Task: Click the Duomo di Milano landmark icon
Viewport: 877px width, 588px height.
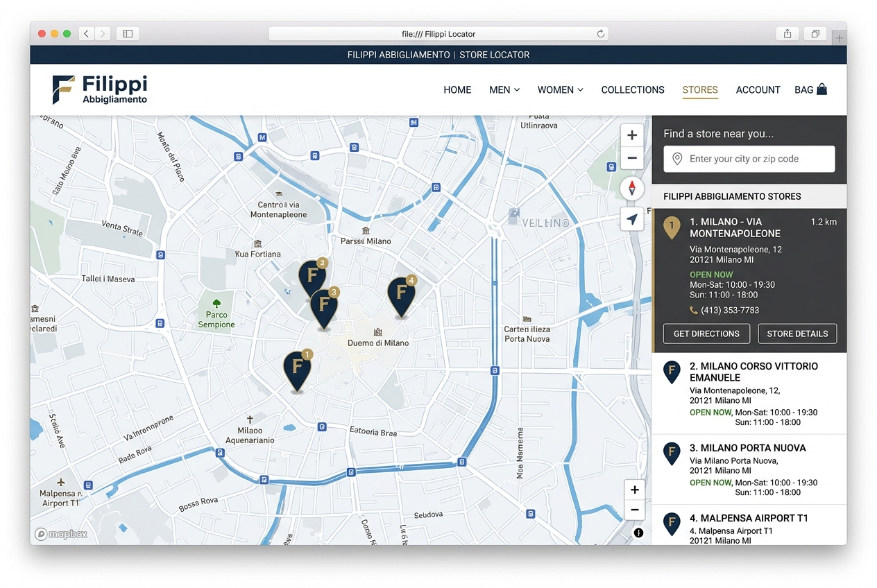Action: [378, 332]
